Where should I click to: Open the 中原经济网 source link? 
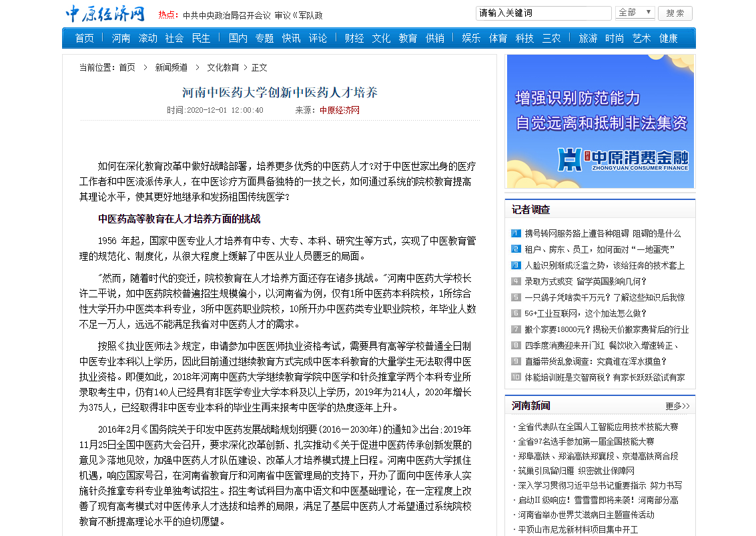click(339, 110)
